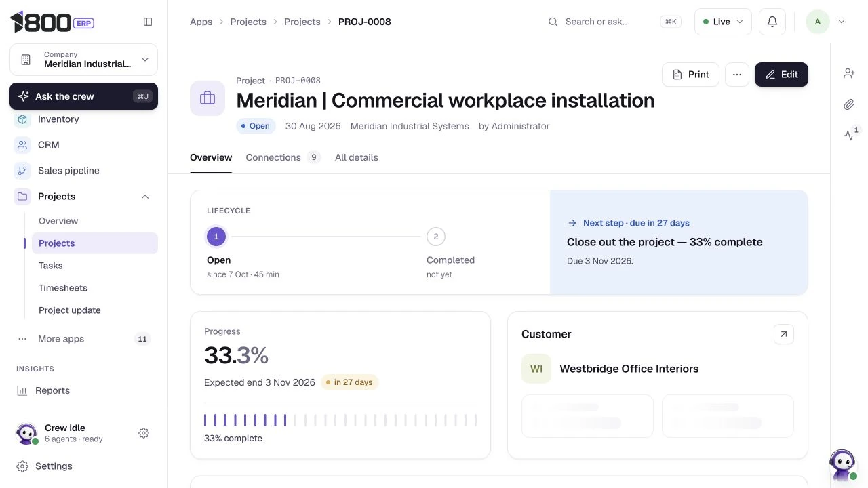The width and height of the screenshot is (868, 488).
Task: Open the user account menu chevron
Action: coord(842,22)
